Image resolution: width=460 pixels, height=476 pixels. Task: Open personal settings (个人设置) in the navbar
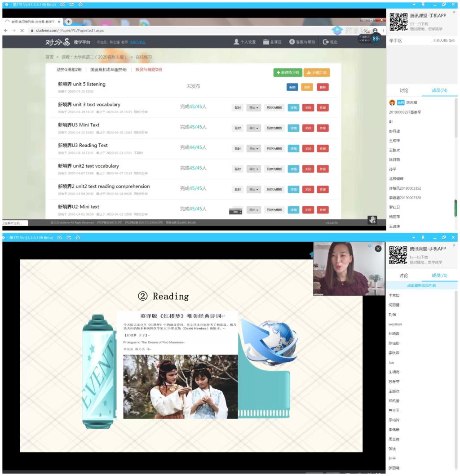point(245,42)
